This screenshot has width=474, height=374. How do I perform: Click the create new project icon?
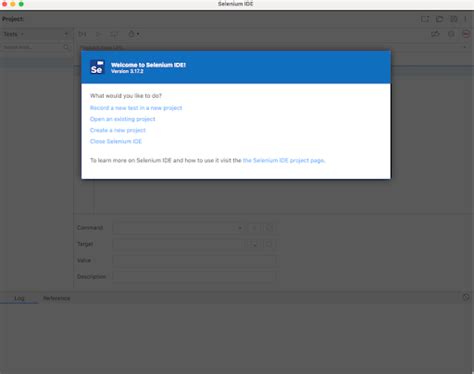(425, 19)
